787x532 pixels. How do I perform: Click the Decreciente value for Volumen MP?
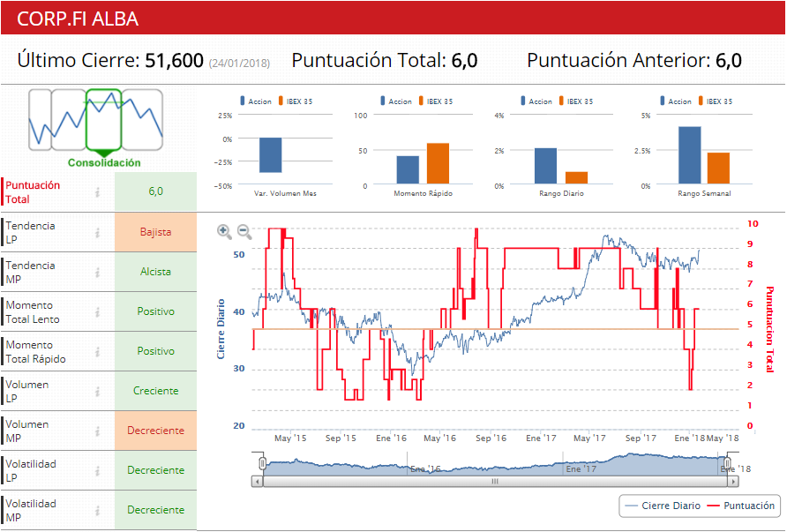(155, 431)
